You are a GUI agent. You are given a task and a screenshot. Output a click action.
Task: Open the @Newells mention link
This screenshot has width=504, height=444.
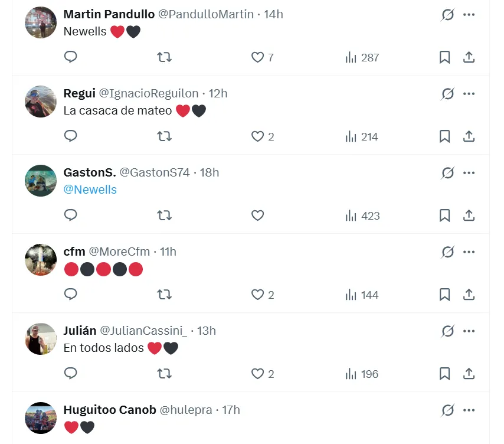90,190
